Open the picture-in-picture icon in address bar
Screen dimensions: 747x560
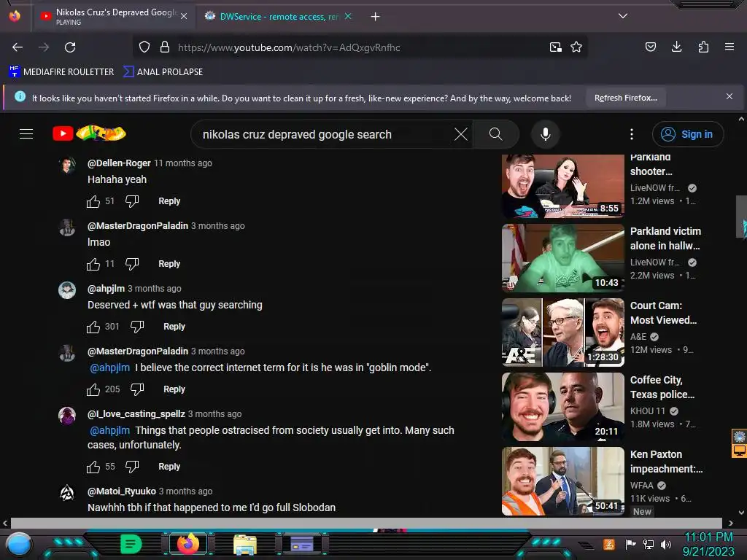pyautogui.click(x=555, y=47)
